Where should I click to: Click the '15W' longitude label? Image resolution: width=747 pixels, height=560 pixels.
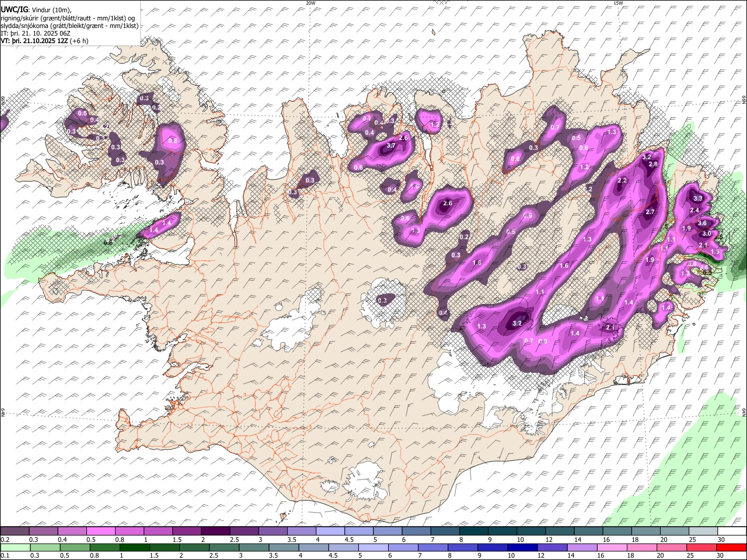tap(618, 3)
